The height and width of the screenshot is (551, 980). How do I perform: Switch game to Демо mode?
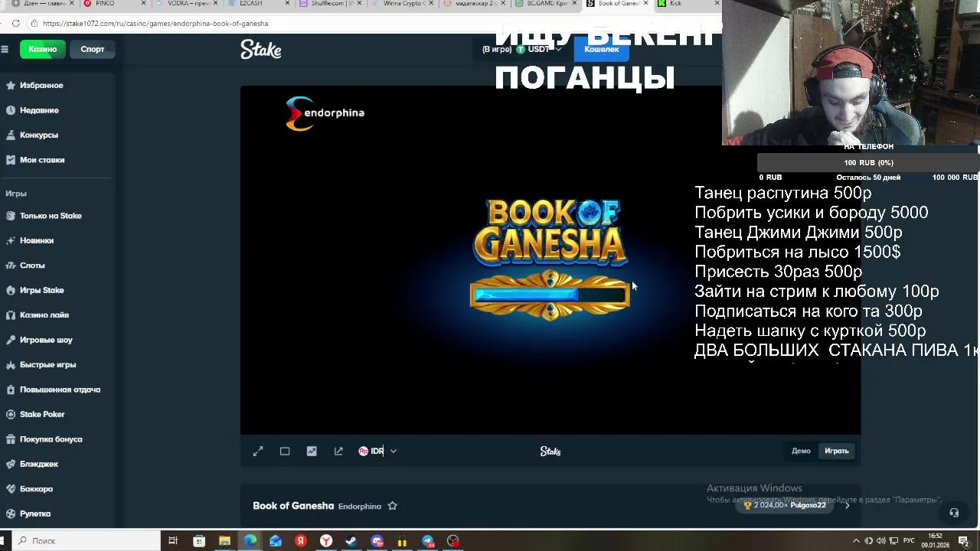(x=801, y=452)
